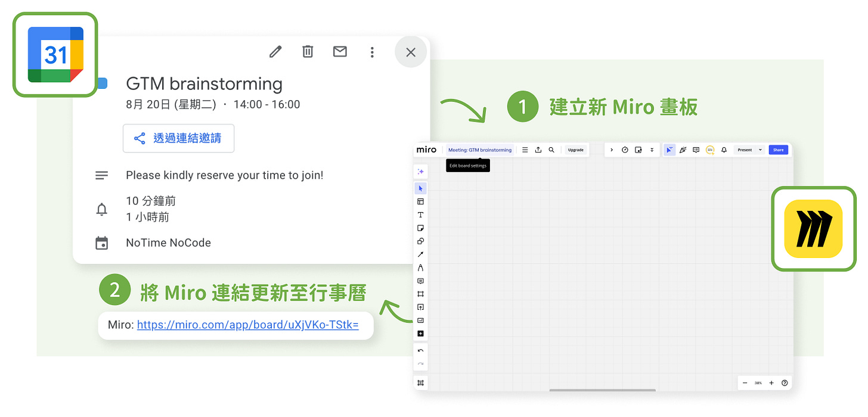
Task: Open the Miro hamburger board menu
Action: [524, 150]
